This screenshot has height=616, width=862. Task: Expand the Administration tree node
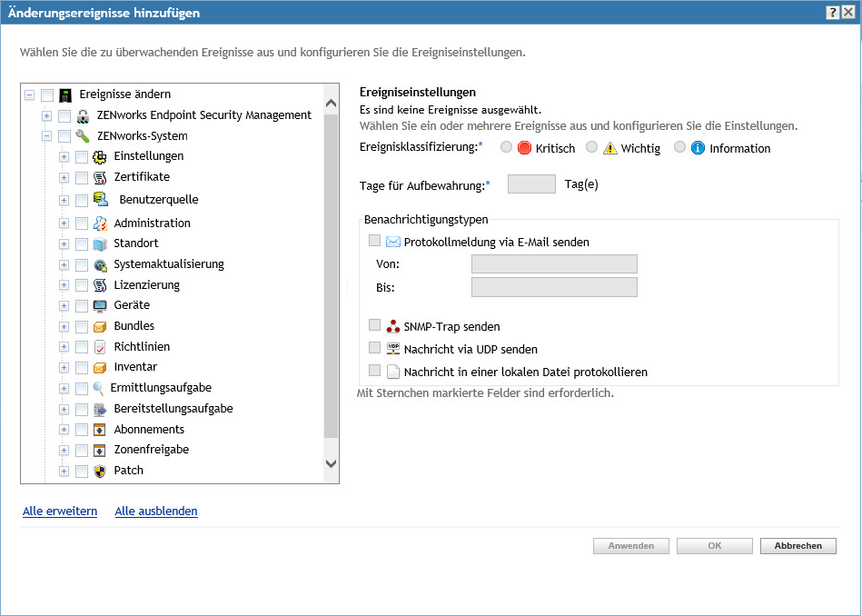[x=64, y=224]
